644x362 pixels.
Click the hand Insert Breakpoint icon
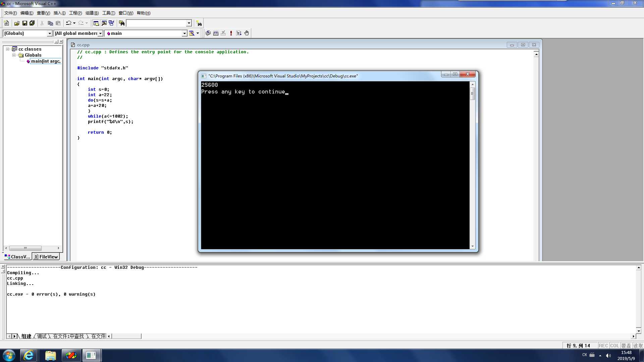click(x=247, y=33)
